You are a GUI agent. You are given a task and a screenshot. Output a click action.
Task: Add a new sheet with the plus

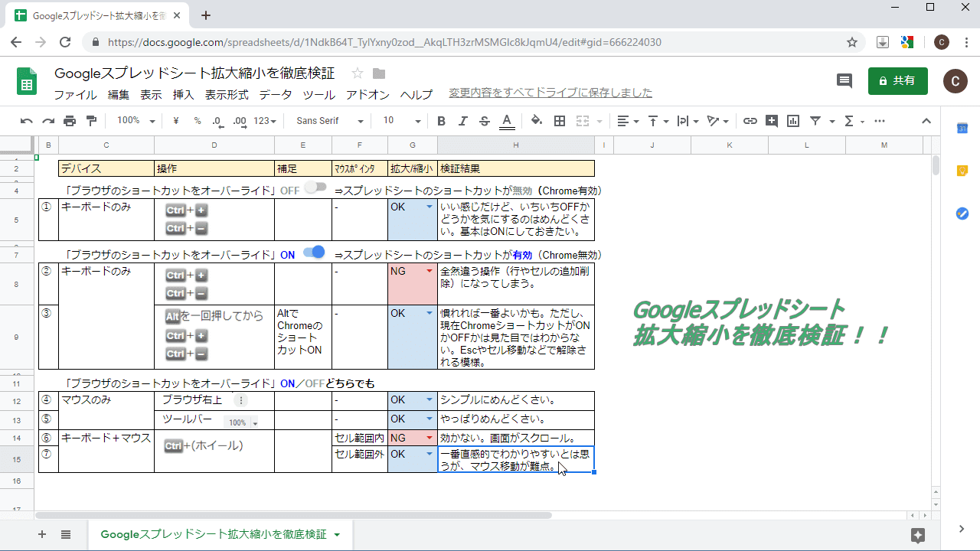tap(42, 534)
